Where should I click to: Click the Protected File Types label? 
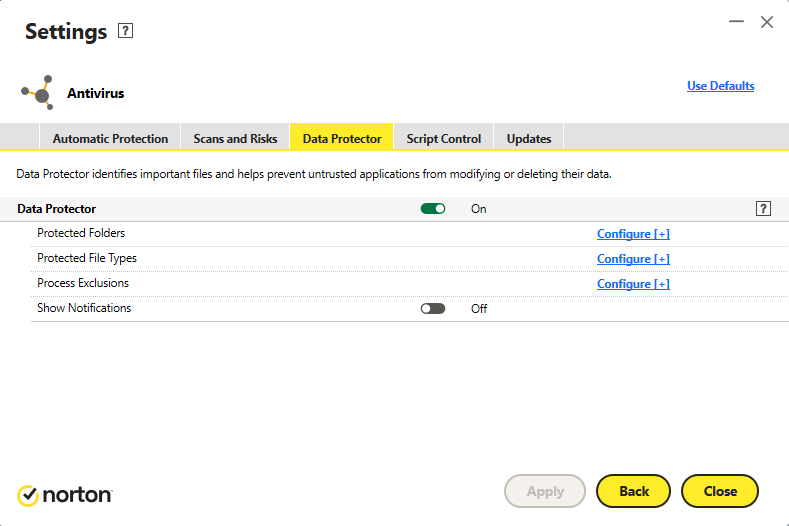coord(87,258)
